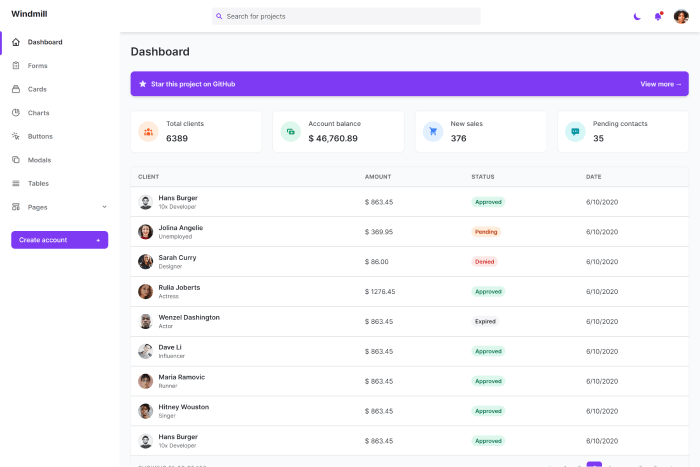The width and height of the screenshot is (700, 467).
Task: Click the Denied badge for Sarah Curry
Action: click(484, 262)
